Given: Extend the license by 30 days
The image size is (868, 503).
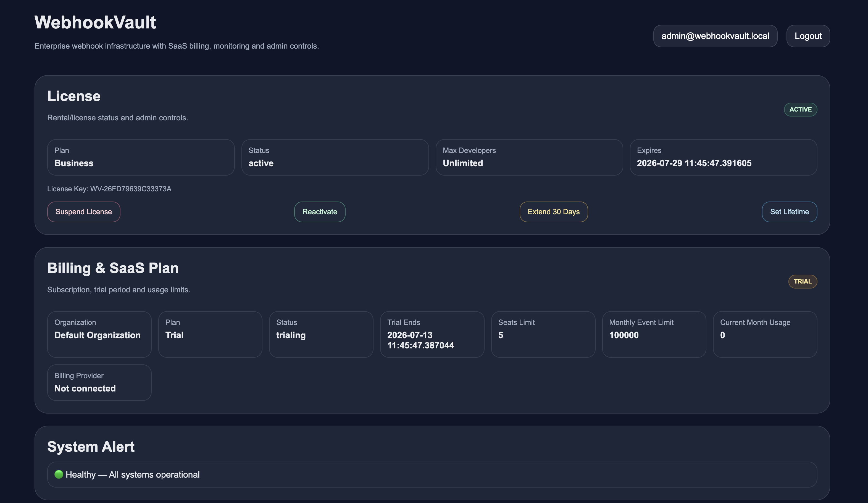Looking at the screenshot, I should coord(554,212).
